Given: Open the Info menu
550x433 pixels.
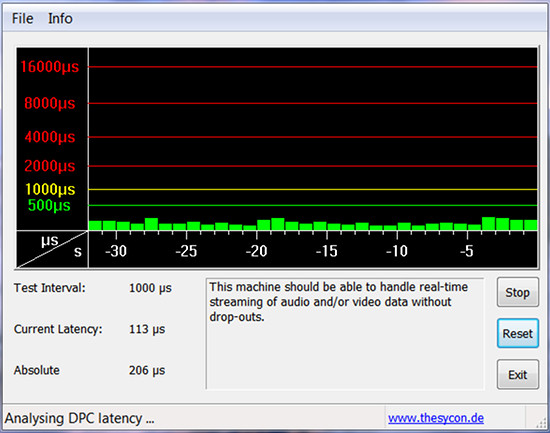Looking at the screenshot, I should click(x=60, y=19).
